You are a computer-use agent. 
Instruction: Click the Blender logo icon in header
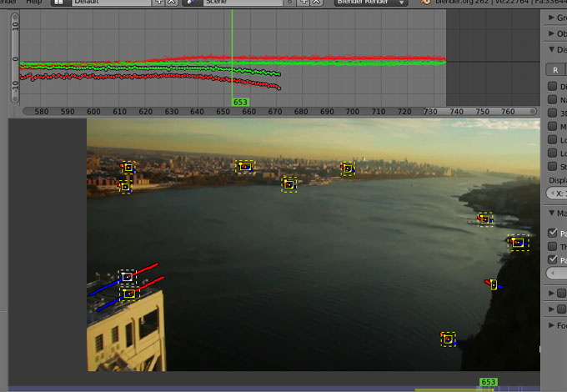click(x=426, y=2)
